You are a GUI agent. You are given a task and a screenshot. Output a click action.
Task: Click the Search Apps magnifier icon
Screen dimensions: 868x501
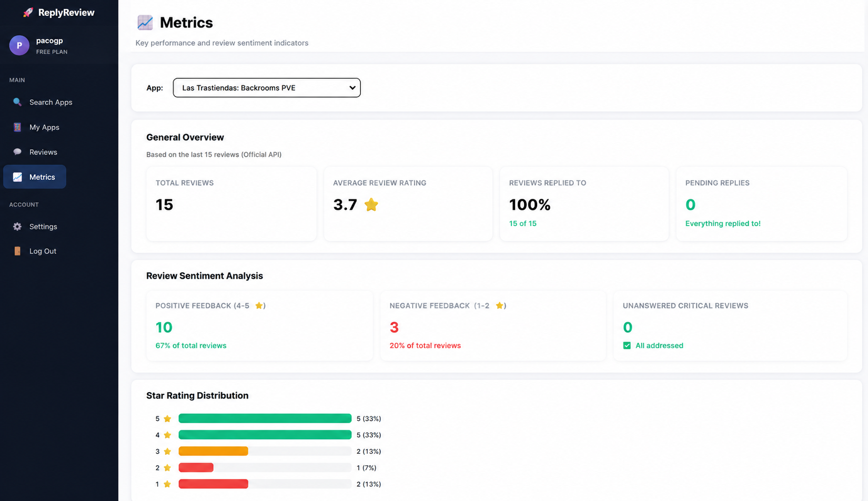(17, 102)
